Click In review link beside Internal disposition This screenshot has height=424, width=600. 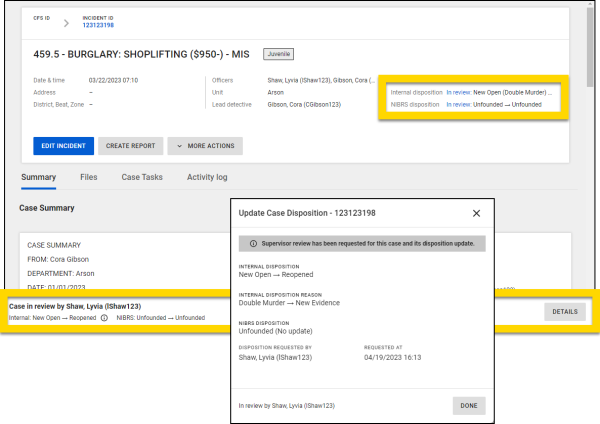[458, 91]
